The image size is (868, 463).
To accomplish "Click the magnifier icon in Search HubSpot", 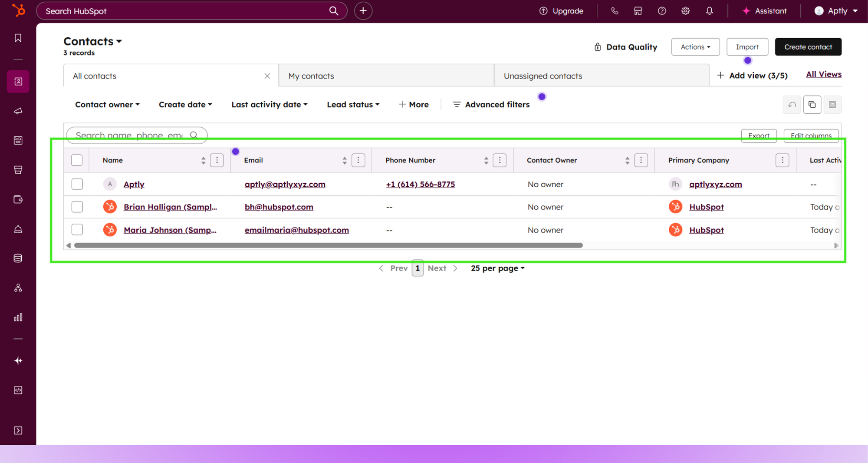I will (x=333, y=11).
